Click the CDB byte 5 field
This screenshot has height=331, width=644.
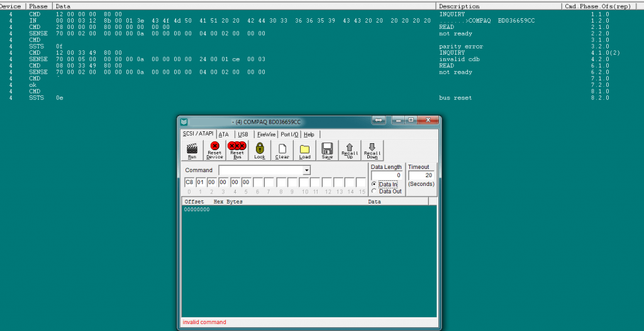point(246,182)
